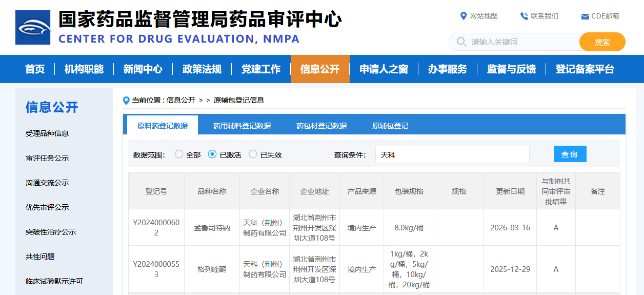
Task: Click the magnifier icon in search box
Action: [x=461, y=42]
